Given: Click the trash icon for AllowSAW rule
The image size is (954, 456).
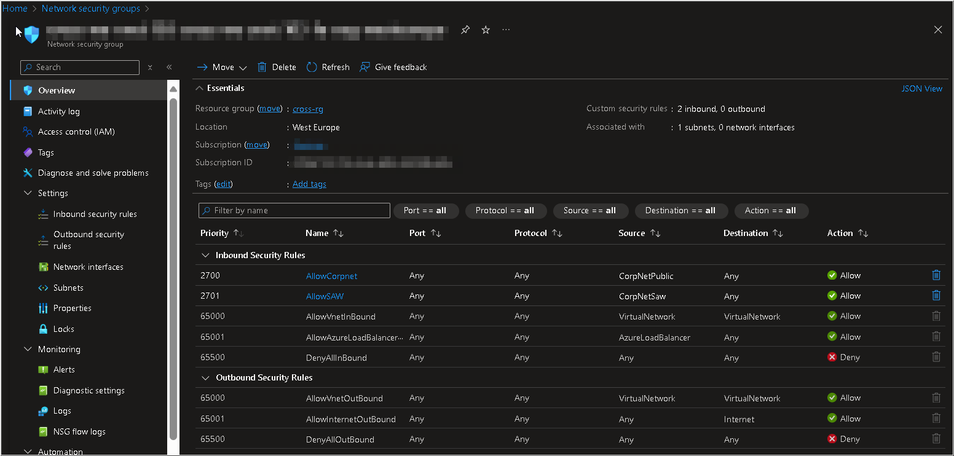Looking at the screenshot, I should point(936,296).
